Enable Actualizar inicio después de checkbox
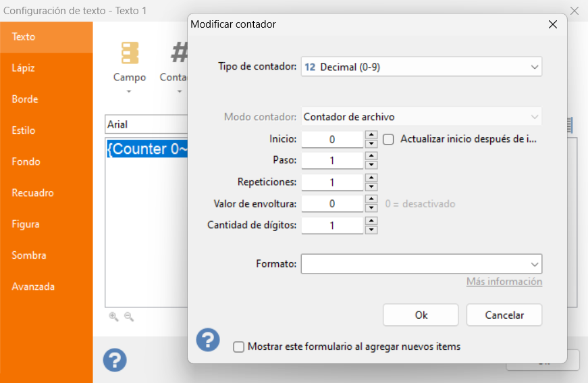 coord(388,140)
